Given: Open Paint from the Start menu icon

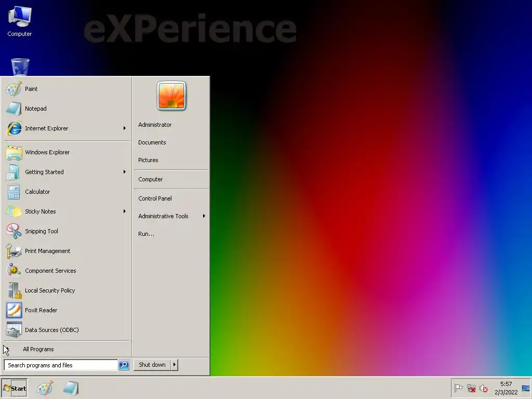Looking at the screenshot, I should click(x=14, y=89).
